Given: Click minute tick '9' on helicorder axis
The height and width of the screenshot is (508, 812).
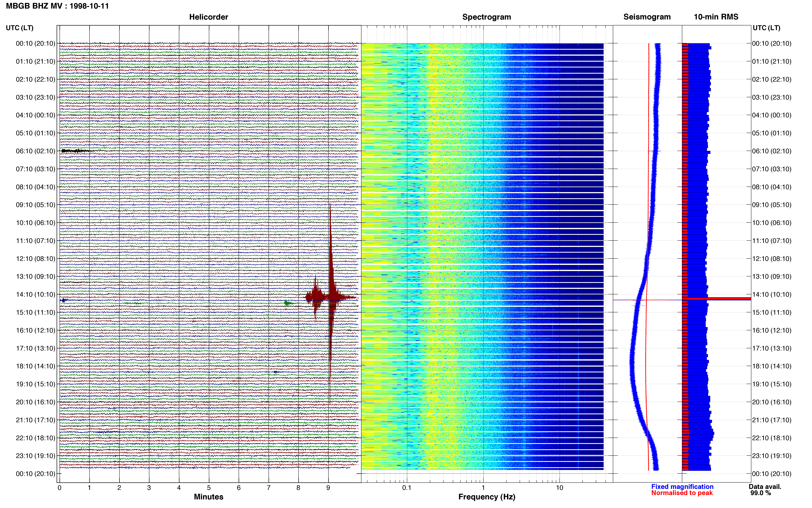Looking at the screenshot, I should click(328, 488).
